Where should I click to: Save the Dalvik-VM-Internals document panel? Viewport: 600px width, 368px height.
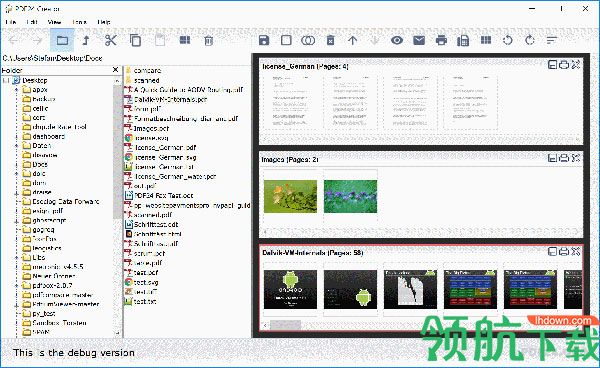pyautogui.click(x=552, y=251)
